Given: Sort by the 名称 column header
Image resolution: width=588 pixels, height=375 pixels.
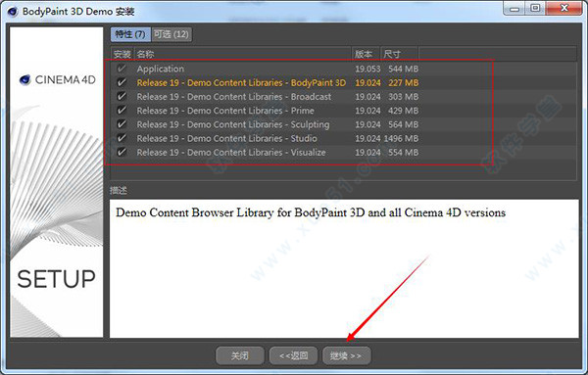Looking at the screenshot, I should pos(243,54).
